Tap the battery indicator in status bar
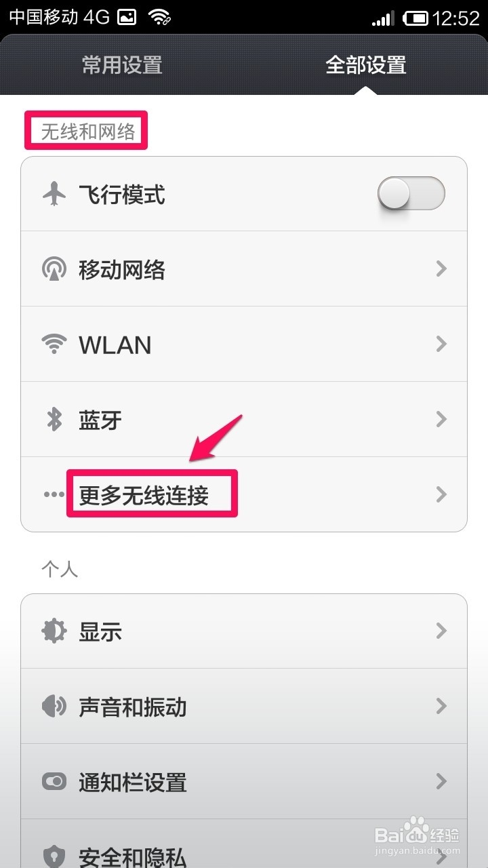Image resolution: width=488 pixels, height=868 pixels. (416, 18)
